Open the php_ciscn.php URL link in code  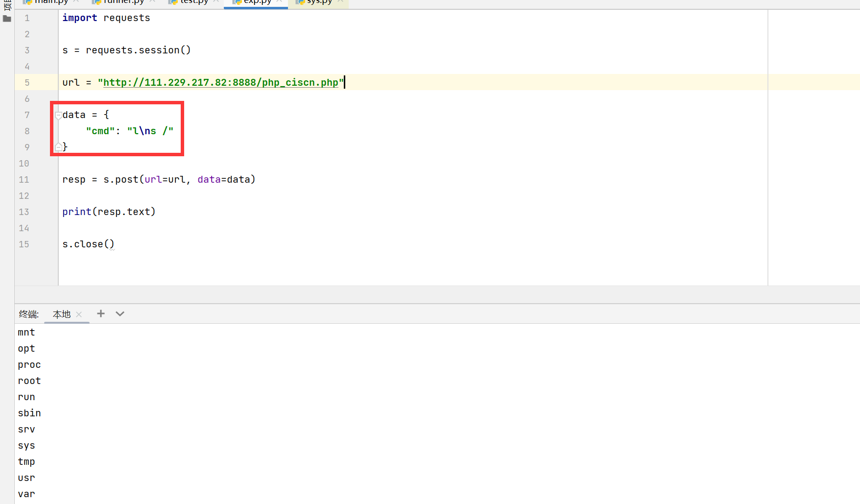click(x=220, y=82)
